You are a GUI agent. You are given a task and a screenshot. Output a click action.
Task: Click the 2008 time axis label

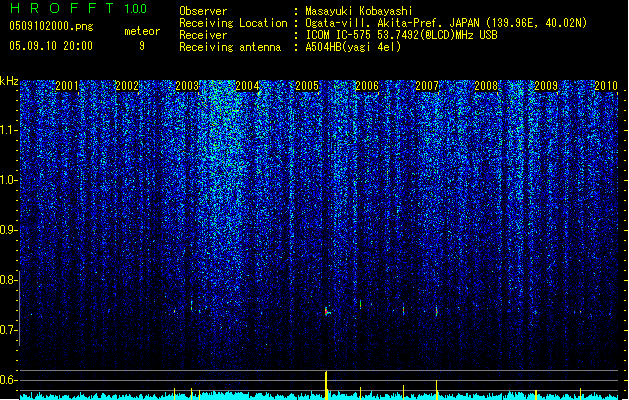coord(486,85)
